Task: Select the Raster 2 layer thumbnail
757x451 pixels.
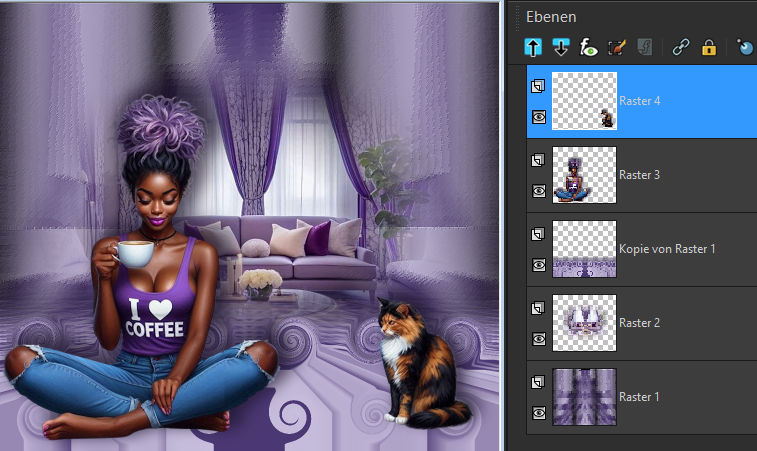Action: (x=584, y=323)
